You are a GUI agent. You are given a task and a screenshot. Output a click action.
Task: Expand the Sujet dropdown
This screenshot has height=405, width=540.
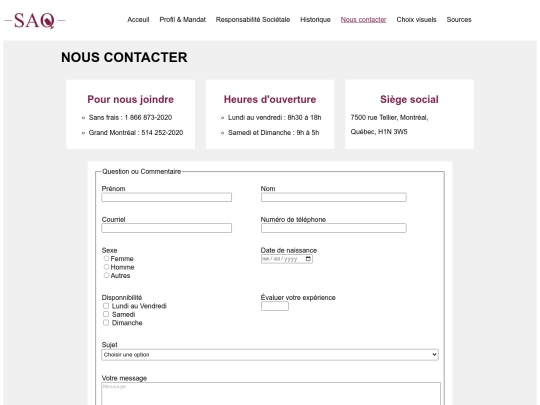pyautogui.click(x=270, y=355)
